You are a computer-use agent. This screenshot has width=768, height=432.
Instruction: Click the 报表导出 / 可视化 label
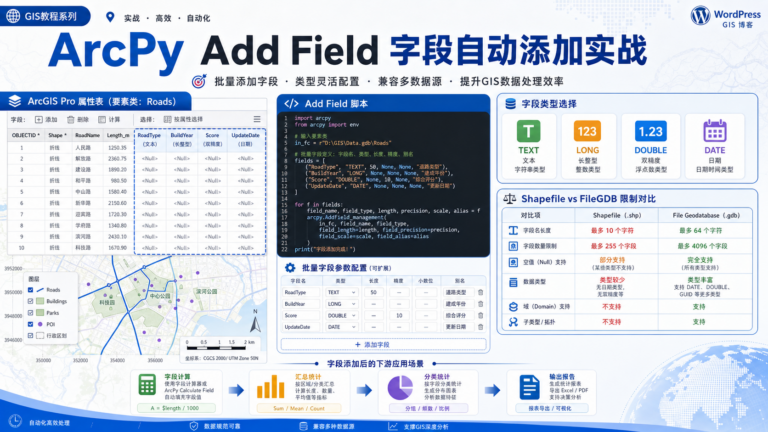550,408
